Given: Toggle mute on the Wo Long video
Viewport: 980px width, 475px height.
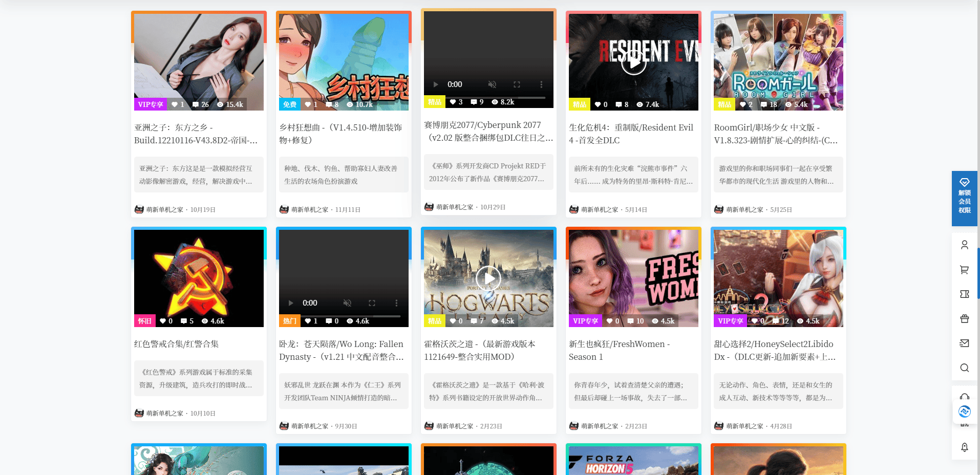Looking at the screenshot, I should point(347,303).
